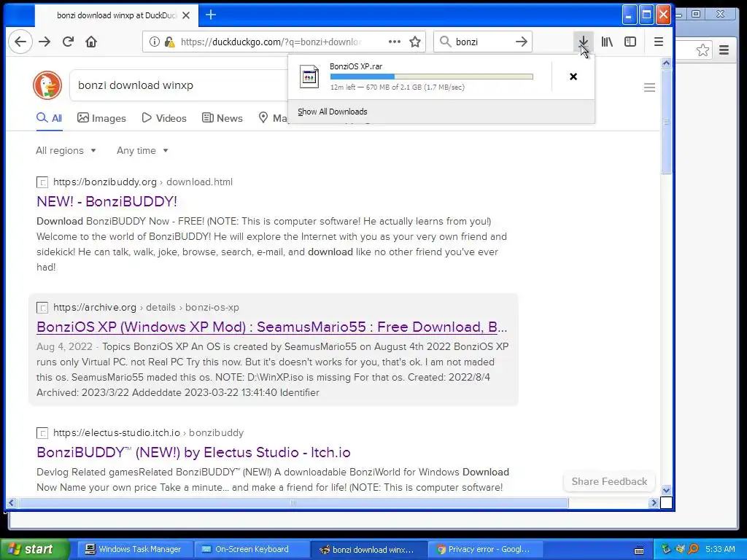
Task: Click the BonziOS XP.rar file icon
Action: point(309,76)
